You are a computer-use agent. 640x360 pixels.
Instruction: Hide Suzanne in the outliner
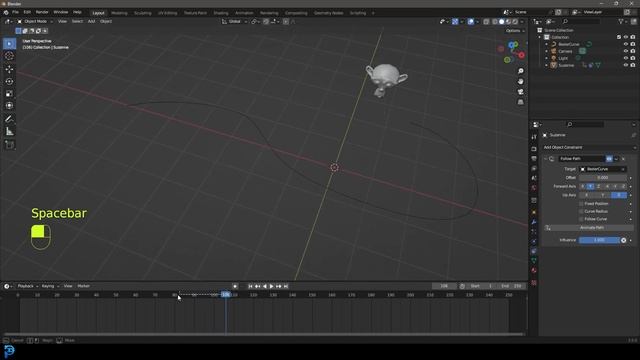tap(626, 65)
